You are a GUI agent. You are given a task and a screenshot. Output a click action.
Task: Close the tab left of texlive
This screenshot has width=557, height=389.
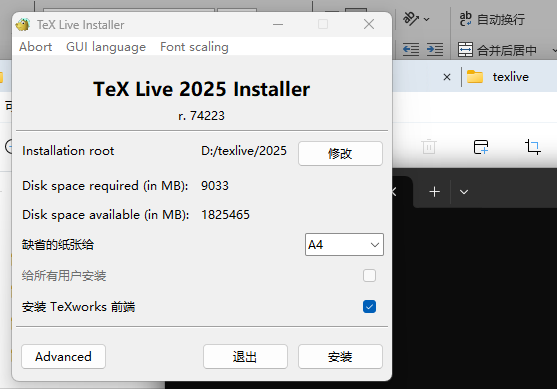(447, 77)
